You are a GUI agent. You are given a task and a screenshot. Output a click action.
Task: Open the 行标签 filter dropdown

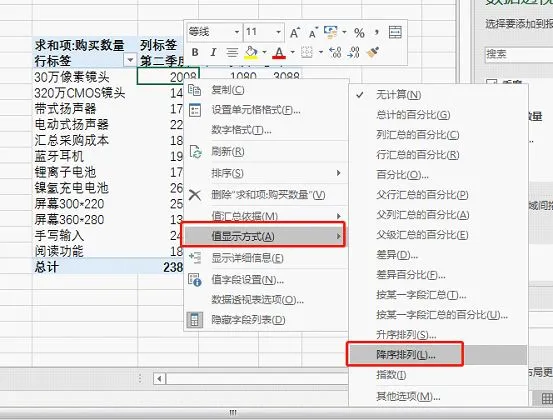pos(130,60)
